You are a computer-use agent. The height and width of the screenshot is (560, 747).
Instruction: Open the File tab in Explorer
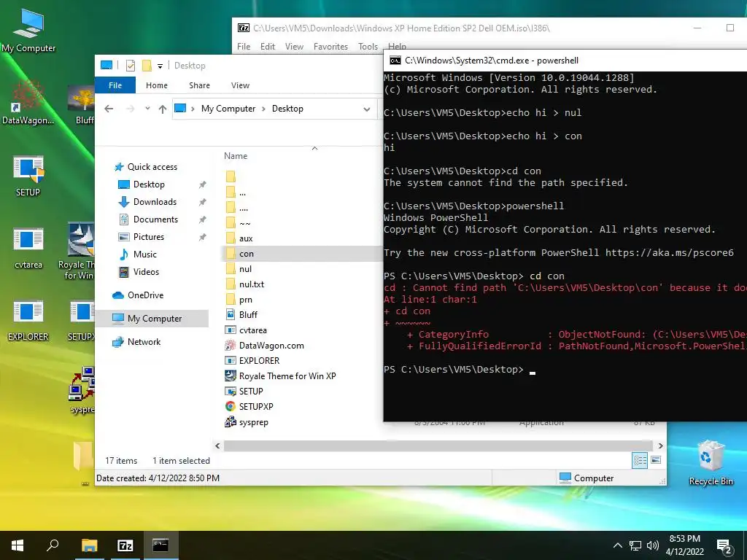[x=115, y=85]
